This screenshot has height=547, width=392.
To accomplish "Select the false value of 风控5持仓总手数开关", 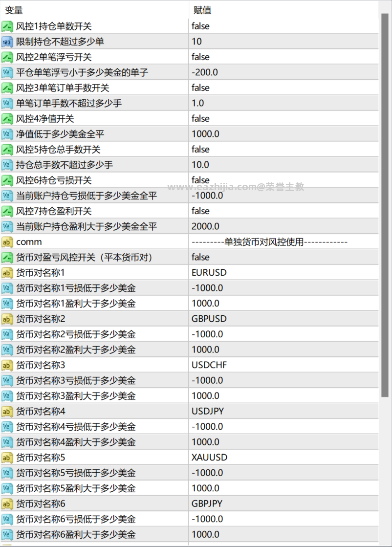I will 200,149.
